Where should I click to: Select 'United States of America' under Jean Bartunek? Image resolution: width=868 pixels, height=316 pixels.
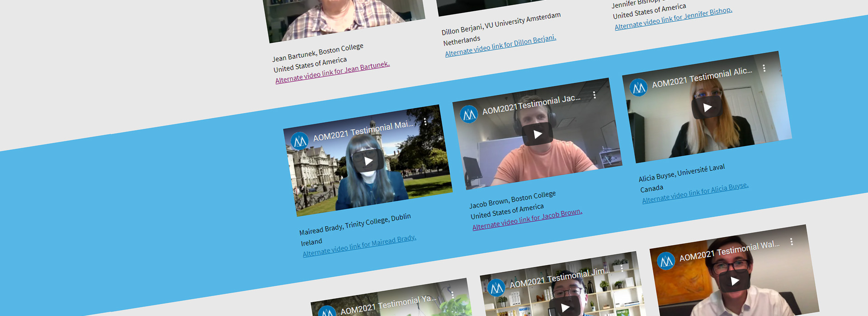tap(310, 65)
